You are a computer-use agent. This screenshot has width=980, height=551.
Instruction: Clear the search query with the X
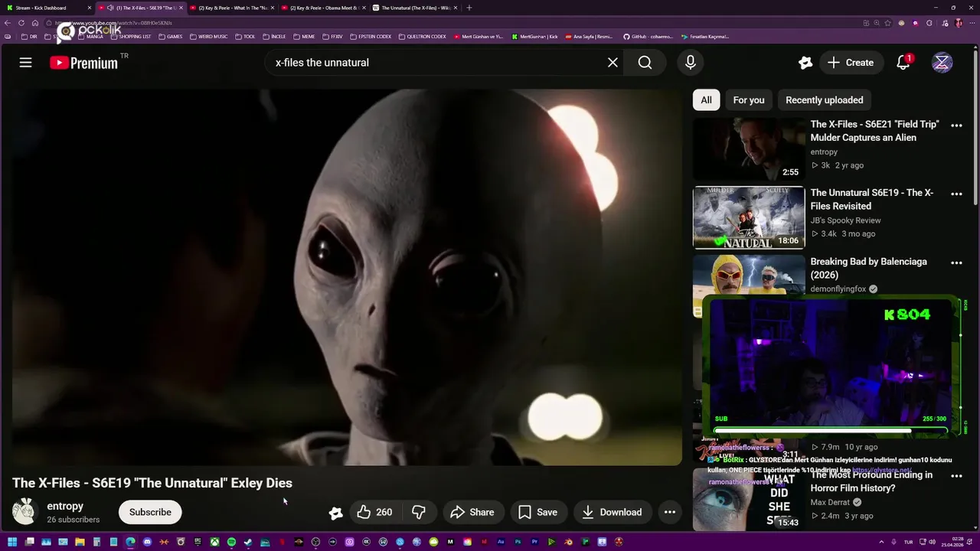click(612, 63)
